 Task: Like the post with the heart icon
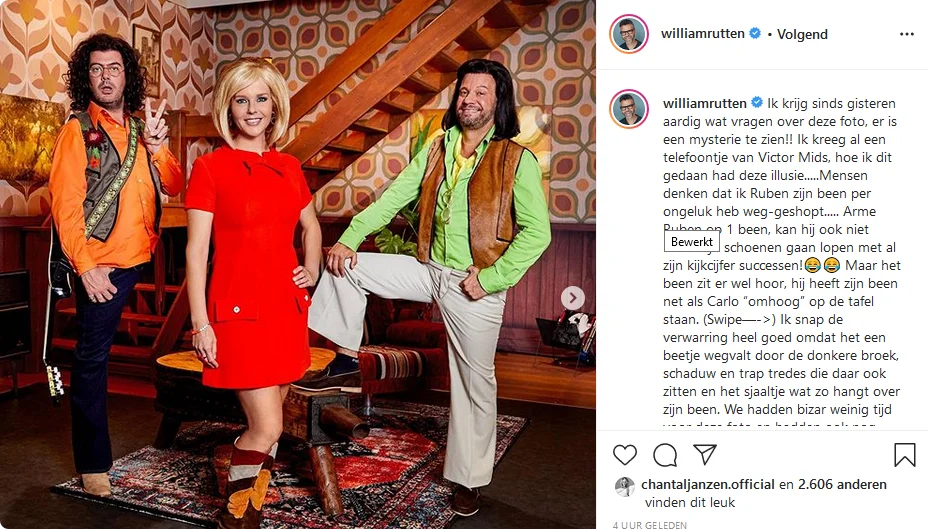coord(624,454)
